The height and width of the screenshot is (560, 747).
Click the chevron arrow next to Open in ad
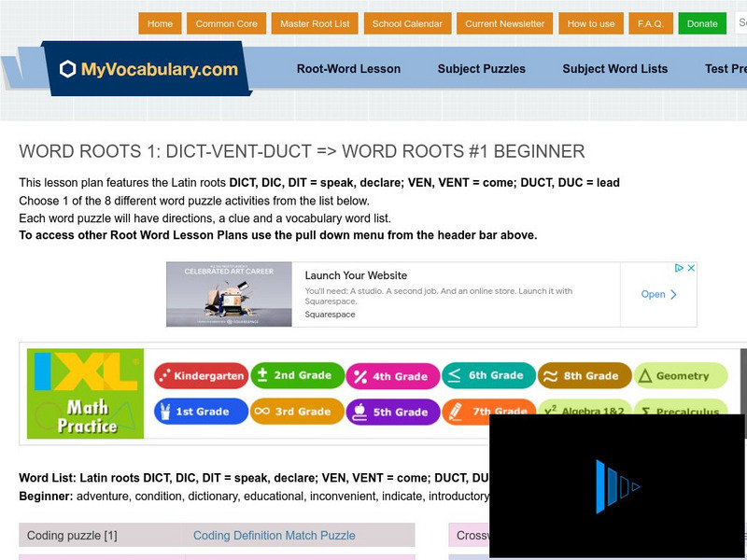(x=673, y=294)
